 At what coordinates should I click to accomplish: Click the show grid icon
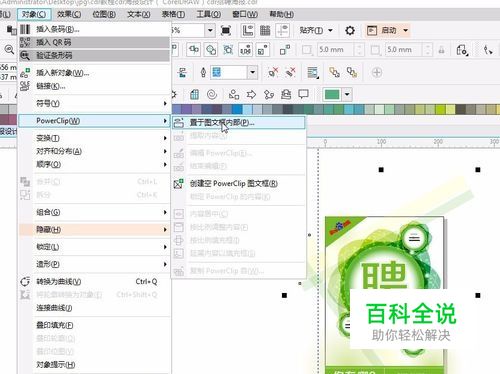265,31
